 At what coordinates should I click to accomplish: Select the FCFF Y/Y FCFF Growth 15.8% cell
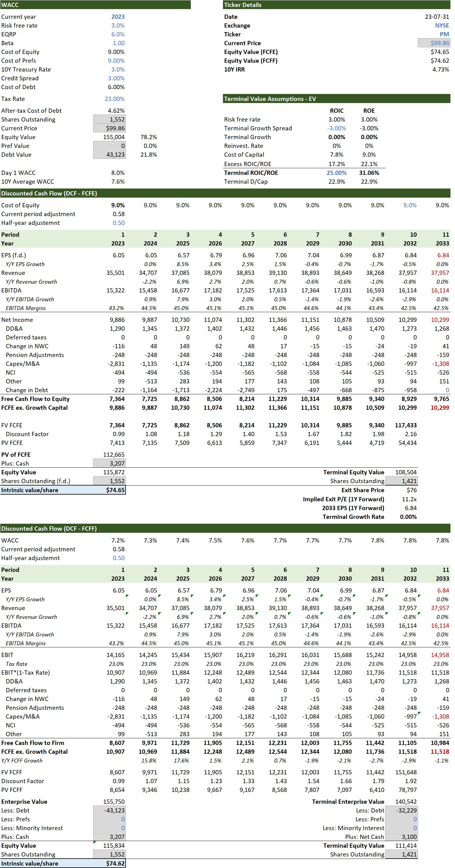coord(148,761)
